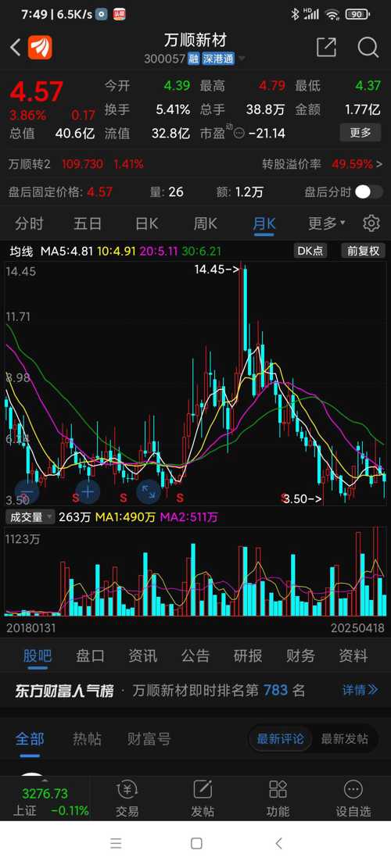Tap the 20250418 date label
This screenshot has height=868, width=391.
pos(357,628)
